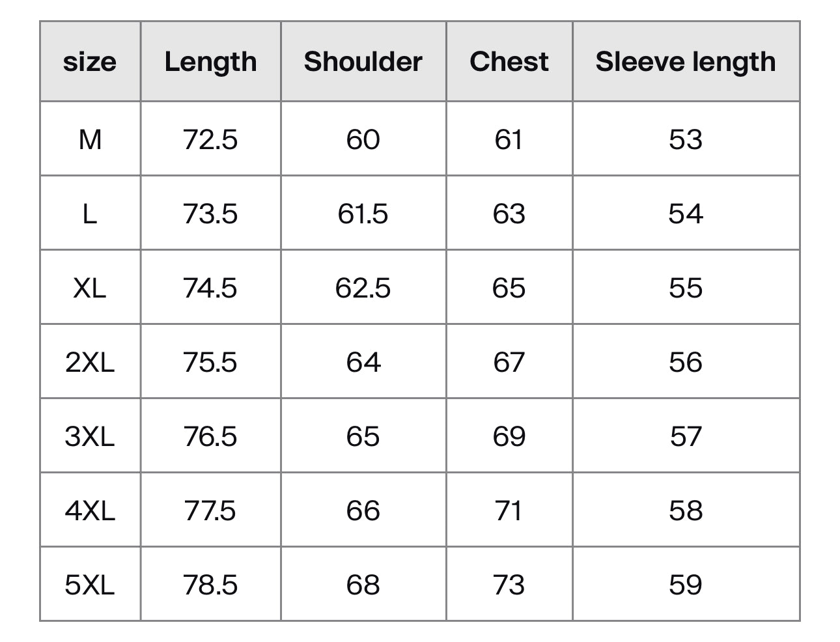Click the XL size row label
The height and width of the screenshot is (642, 840).
point(90,288)
